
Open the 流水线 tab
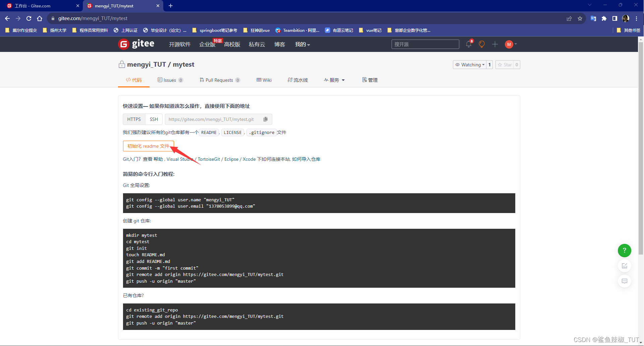point(298,80)
